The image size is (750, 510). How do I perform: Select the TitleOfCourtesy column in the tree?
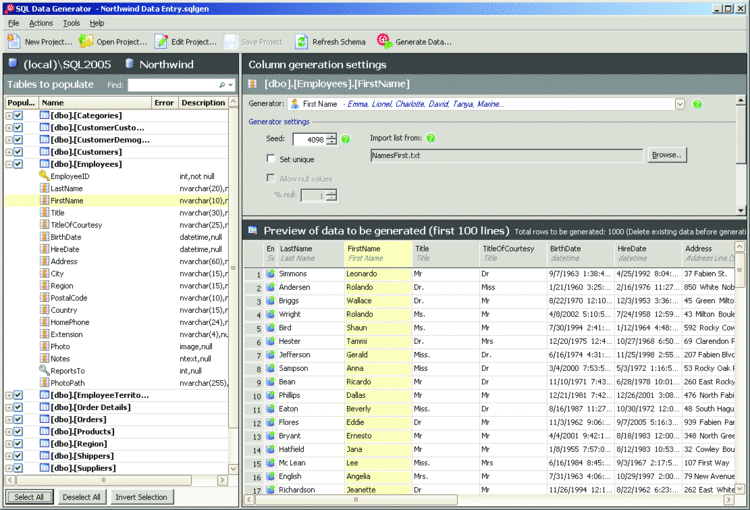click(x=77, y=225)
